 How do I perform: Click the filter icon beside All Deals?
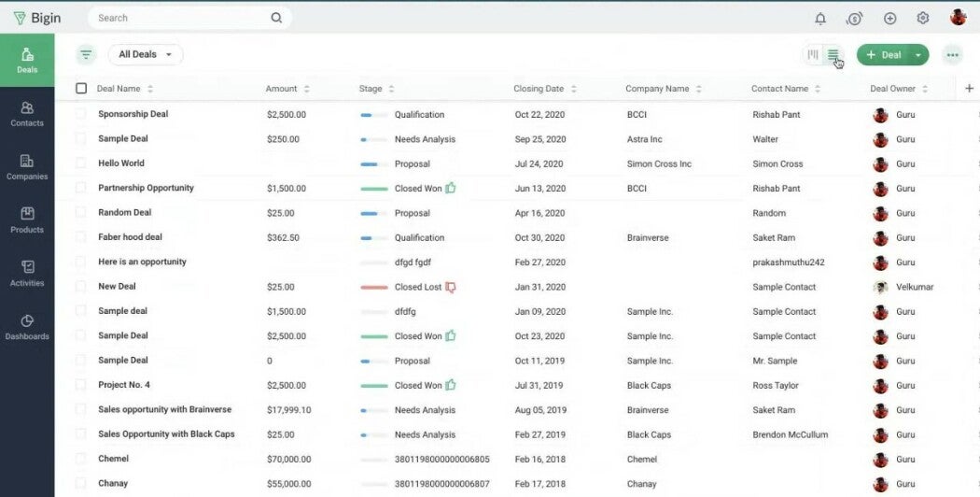click(x=86, y=54)
